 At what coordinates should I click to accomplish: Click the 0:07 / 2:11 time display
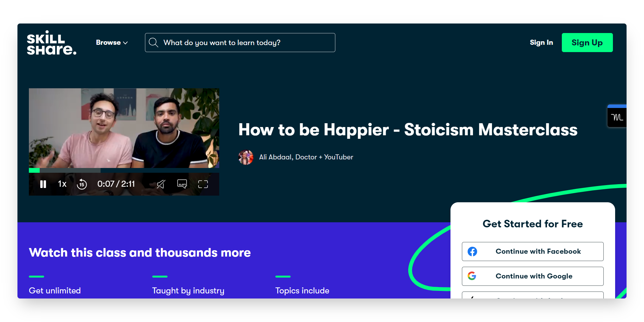[x=116, y=184]
